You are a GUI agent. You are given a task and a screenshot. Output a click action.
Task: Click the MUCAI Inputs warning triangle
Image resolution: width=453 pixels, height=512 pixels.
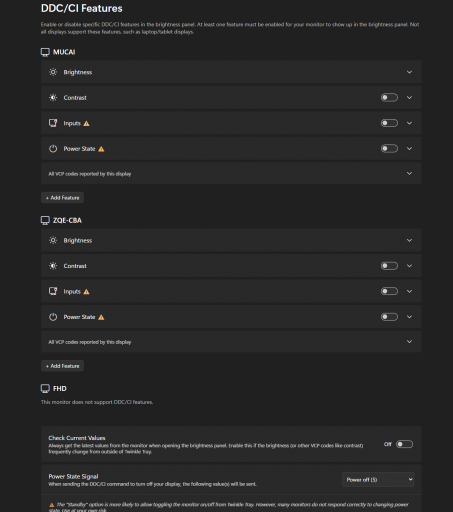(86, 123)
